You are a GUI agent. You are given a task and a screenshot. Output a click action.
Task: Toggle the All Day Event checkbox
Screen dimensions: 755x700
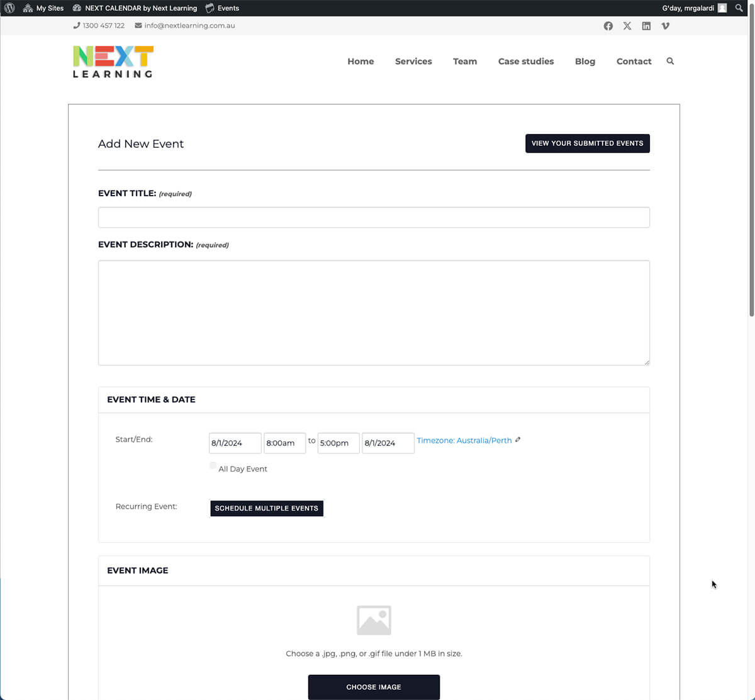(213, 466)
